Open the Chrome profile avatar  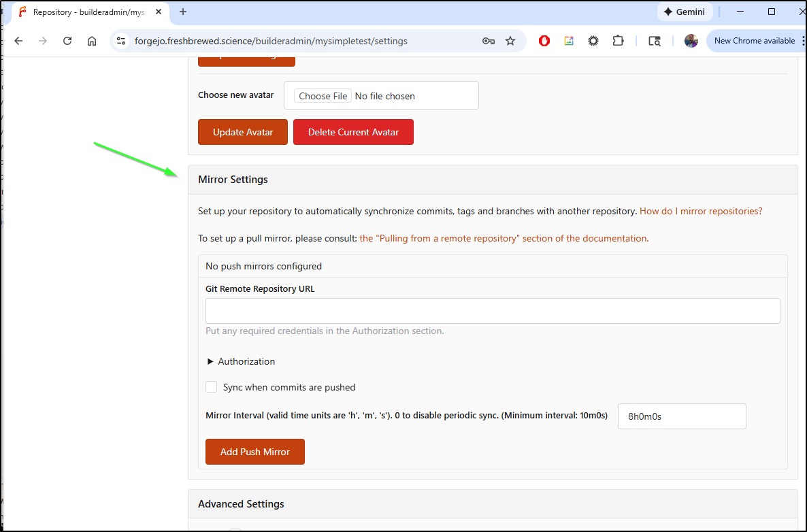point(691,41)
